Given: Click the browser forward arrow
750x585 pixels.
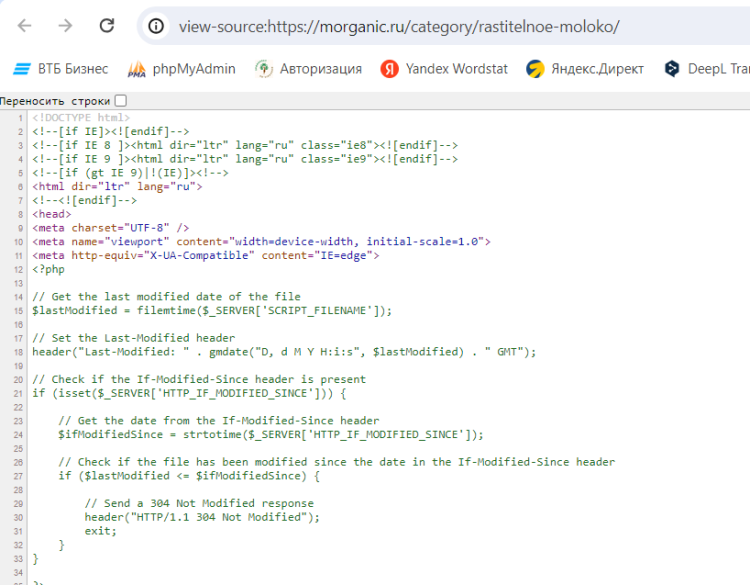Looking at the screenshot, I should (65, 26).
